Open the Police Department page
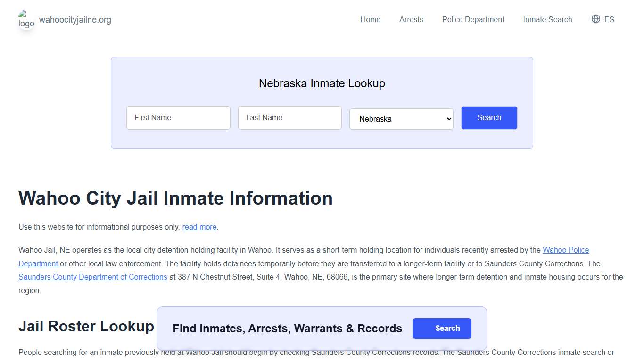 coord(473,19)
